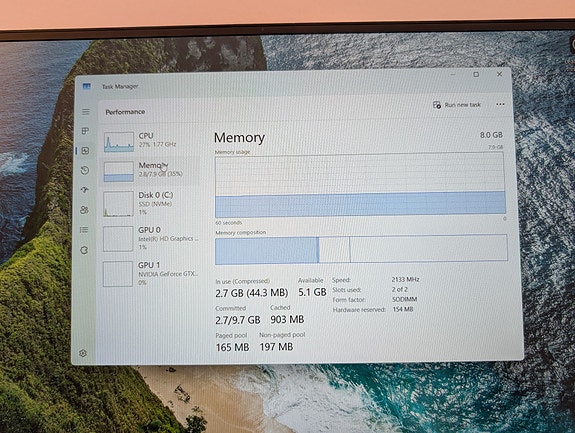Click the Slots used value 2 of 2
Viewport: 575px width, 433px height.
(399, 289)
